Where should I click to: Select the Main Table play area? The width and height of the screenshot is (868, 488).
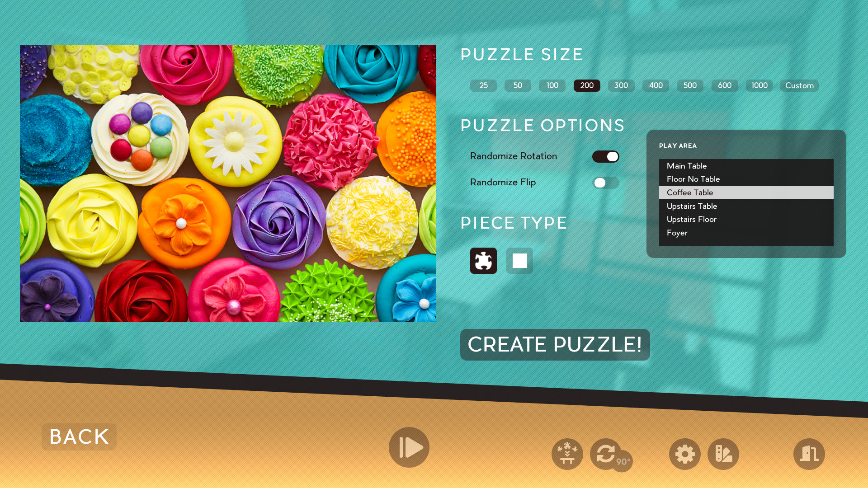(x=746, y=166)
